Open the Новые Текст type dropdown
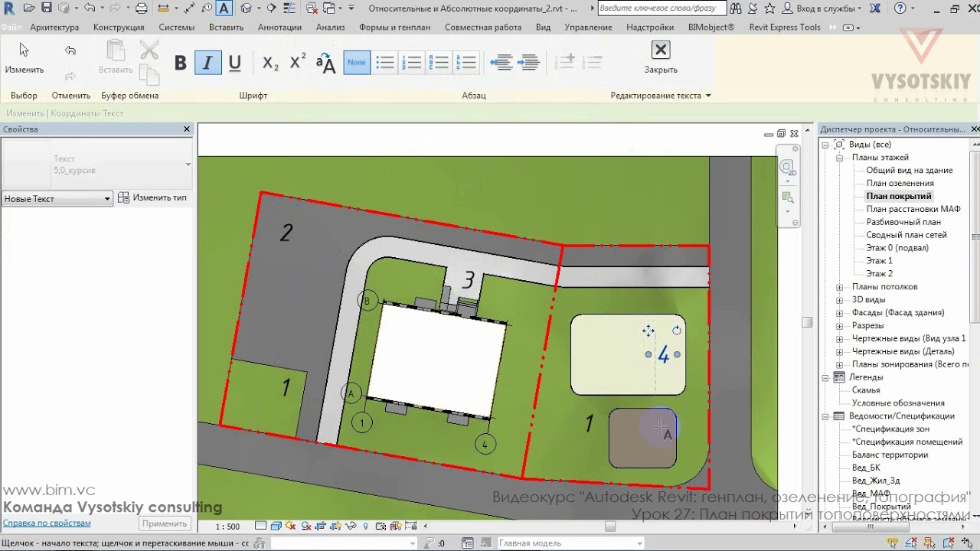Screen dimensions: 980x551 point(57,199)
